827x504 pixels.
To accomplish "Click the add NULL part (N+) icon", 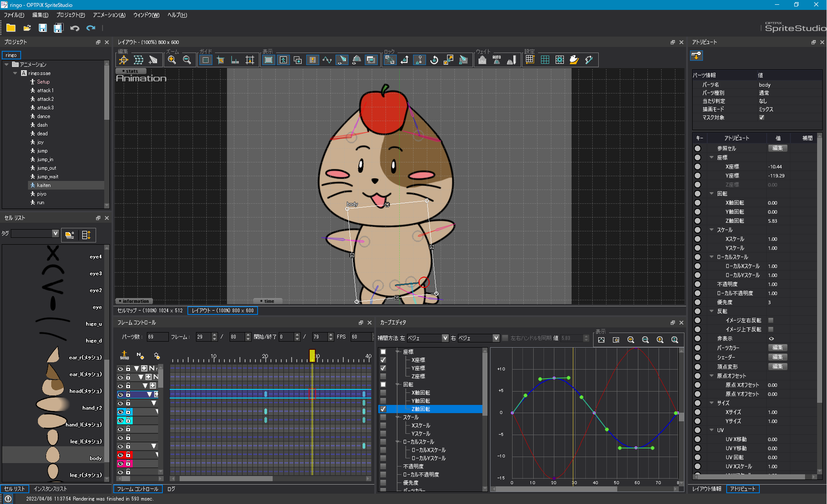I will pos(140,355).
